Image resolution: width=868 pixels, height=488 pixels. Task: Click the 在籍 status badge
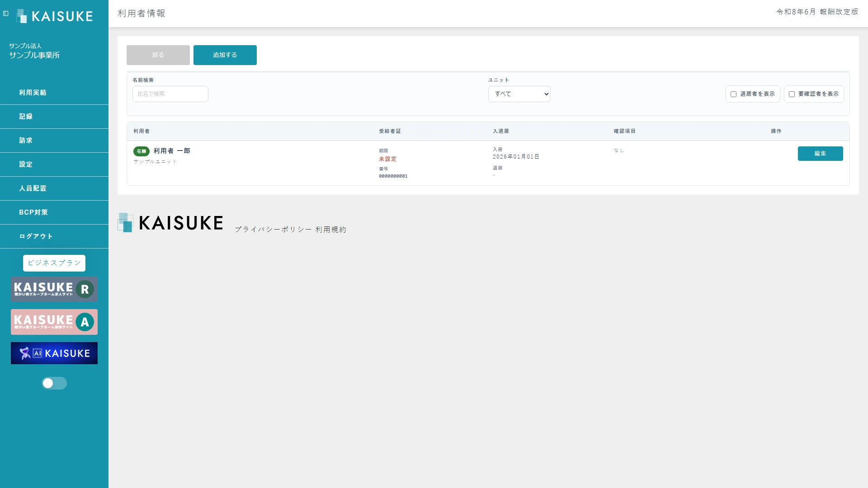(142, 151)
